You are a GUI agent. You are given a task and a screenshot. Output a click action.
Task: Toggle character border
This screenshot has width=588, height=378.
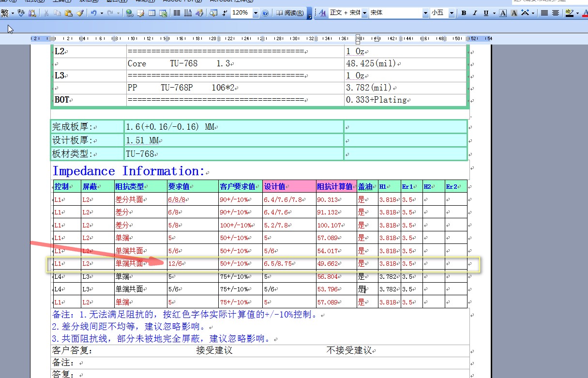coord(503,13)
